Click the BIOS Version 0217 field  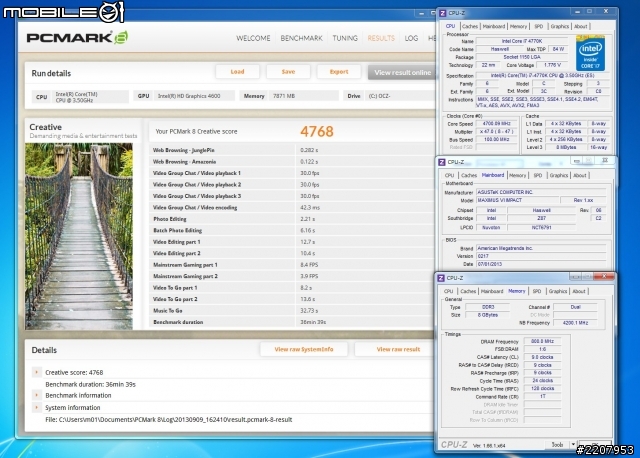541,256
